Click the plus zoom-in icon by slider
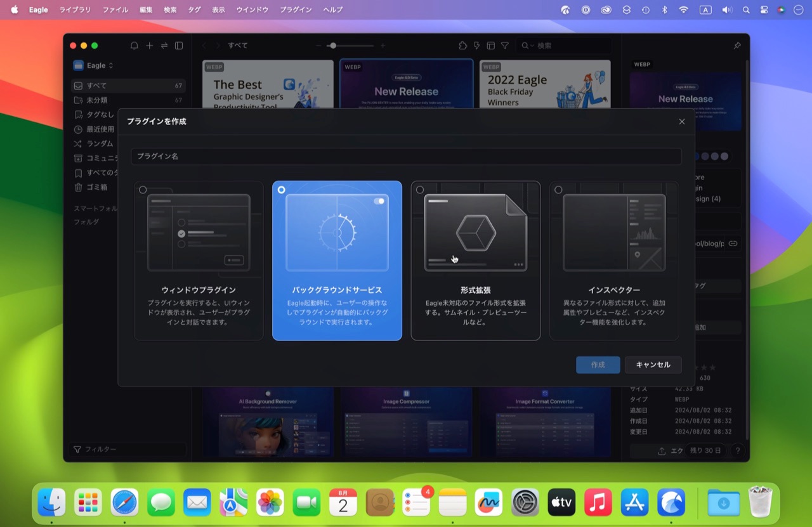The height and width of the screenshot is (527, 812). point(383,46)
